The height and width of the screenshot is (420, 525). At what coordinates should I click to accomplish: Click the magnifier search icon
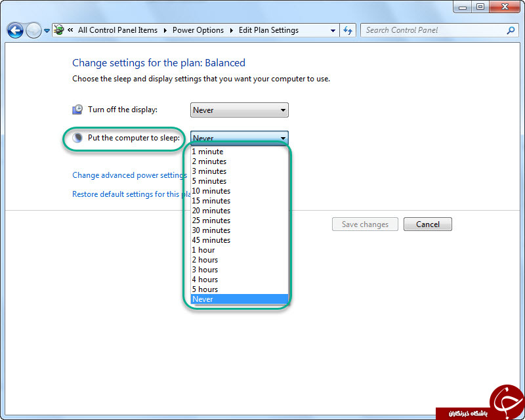[511, 30]
